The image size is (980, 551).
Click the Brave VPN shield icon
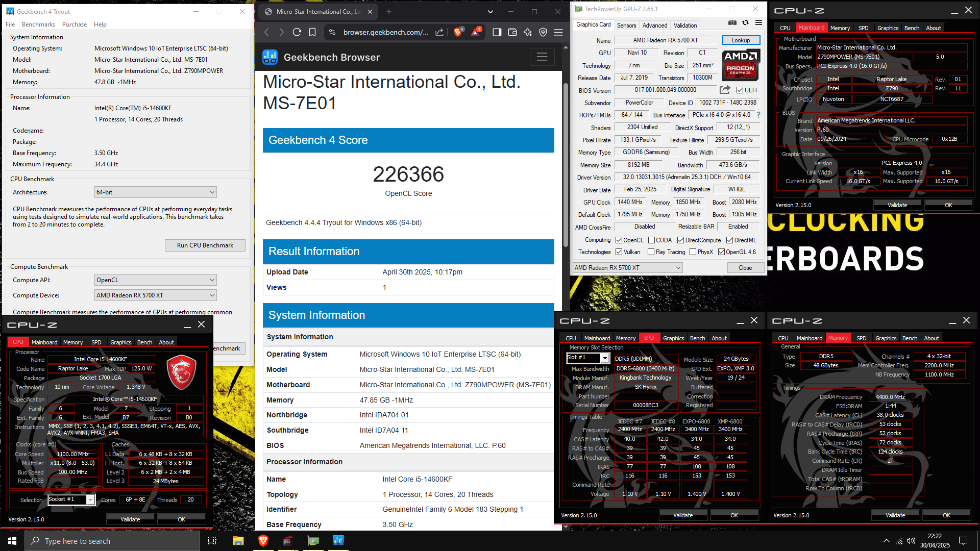[543, 32]
